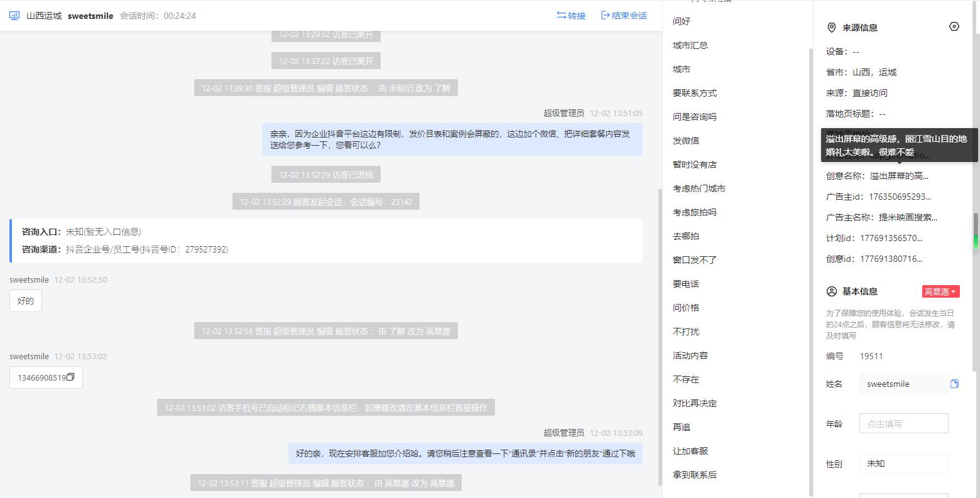The height and width of the screenshot is (498, 980).
Task: Click the person icon beside 基本信息
Action: coord(832,291)
